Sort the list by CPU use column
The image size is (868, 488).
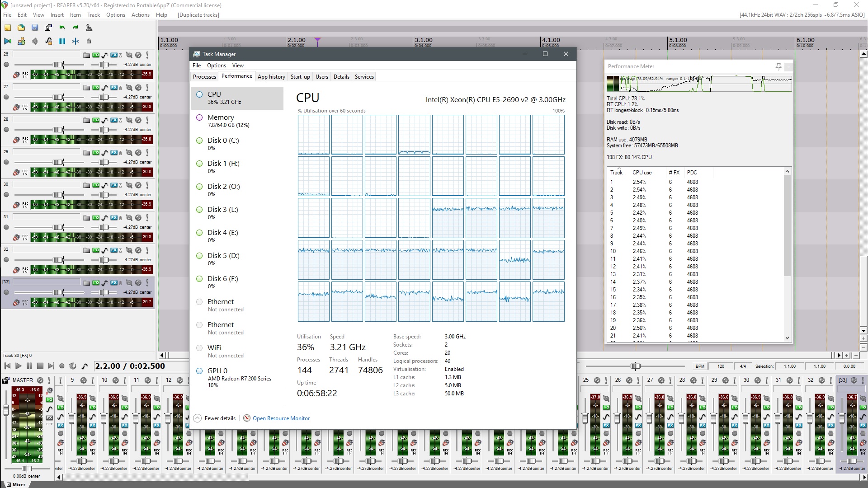642,172
